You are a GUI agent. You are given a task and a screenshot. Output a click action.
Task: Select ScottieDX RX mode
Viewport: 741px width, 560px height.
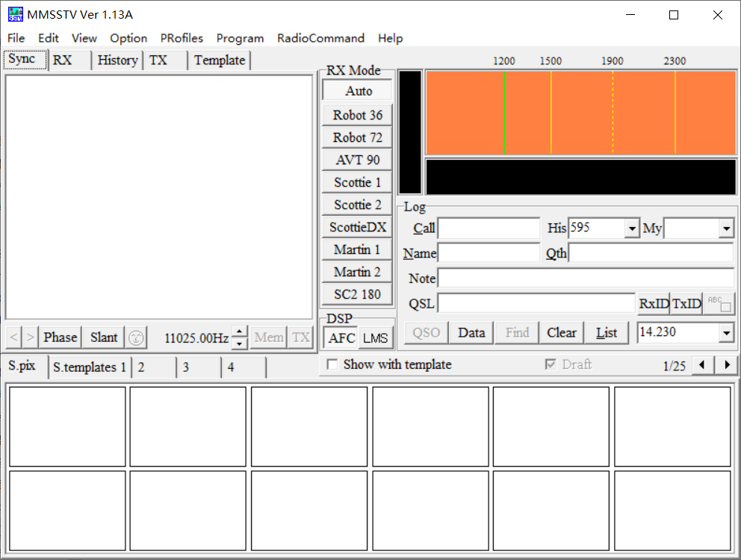pyautogui.click(x=357, y=227)
